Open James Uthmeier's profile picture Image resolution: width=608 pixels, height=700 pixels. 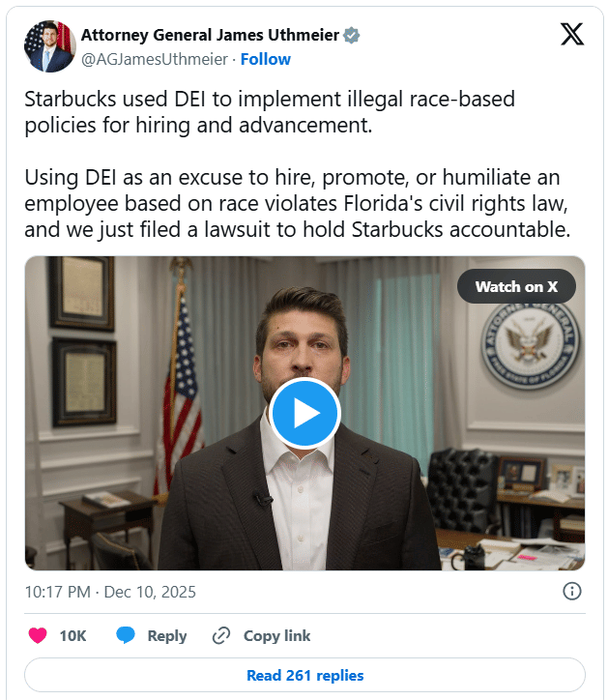pyautogui.click(x=46, y=46)
